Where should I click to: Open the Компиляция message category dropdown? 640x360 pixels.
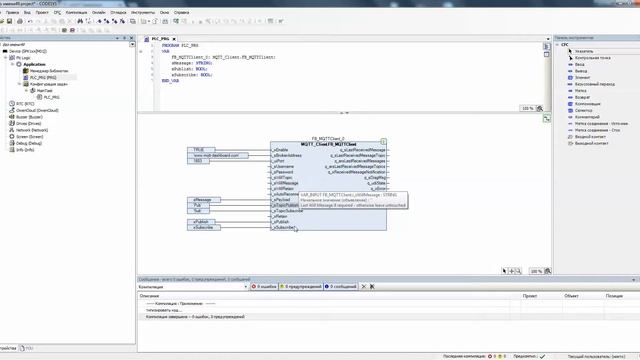[246, 287]
